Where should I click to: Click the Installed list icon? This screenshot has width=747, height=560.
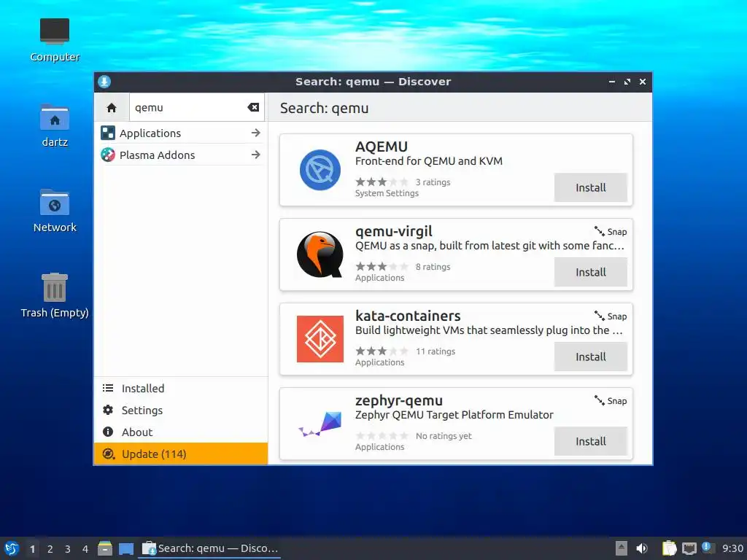coord(108,388)
